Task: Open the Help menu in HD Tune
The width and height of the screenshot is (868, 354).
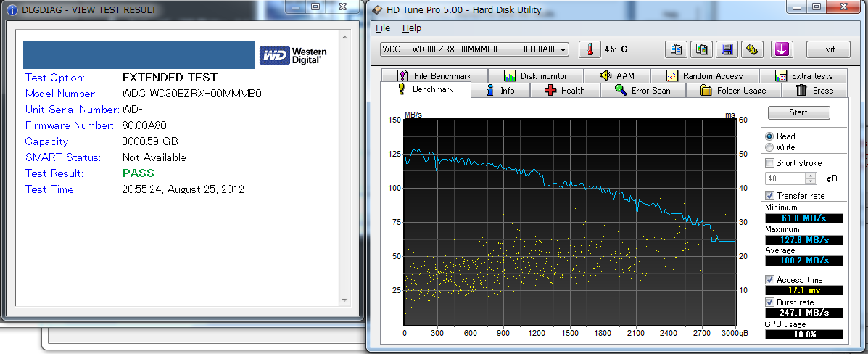Action: tap(411, 28)
